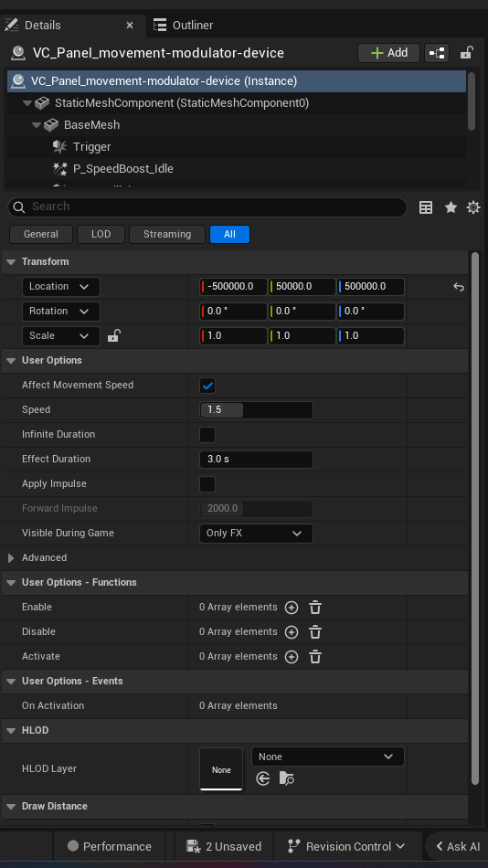Click into the Details search field

click(x=207, y=206)
